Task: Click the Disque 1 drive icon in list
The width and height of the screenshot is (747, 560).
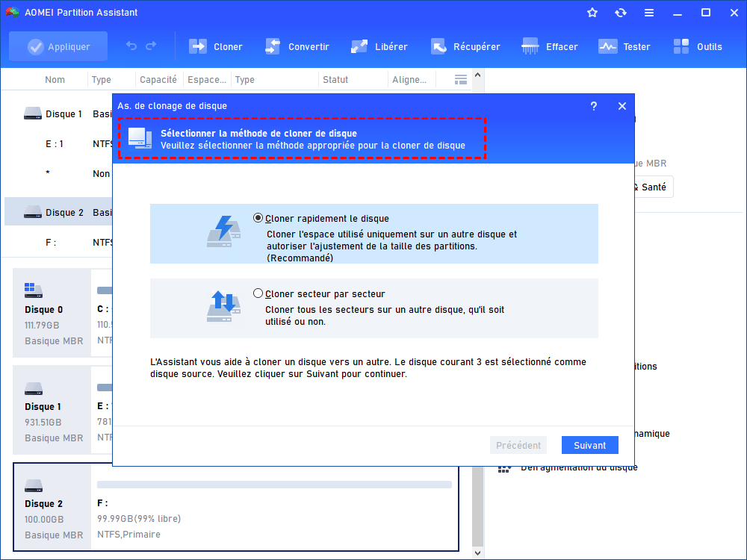Action: (33, 113)
